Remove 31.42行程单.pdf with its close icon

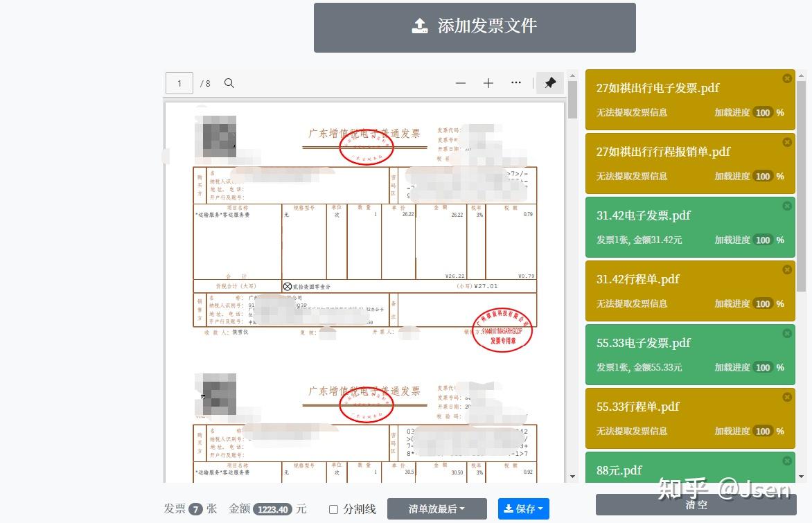[x=786, y=269]
